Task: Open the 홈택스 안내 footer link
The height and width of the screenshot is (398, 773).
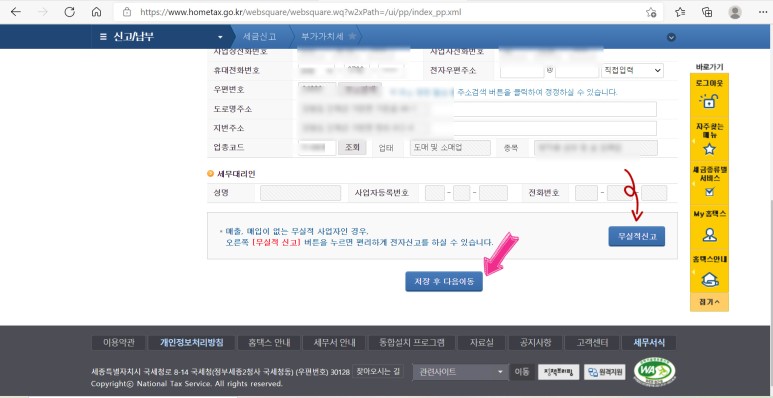Action: tap(269, 342)
